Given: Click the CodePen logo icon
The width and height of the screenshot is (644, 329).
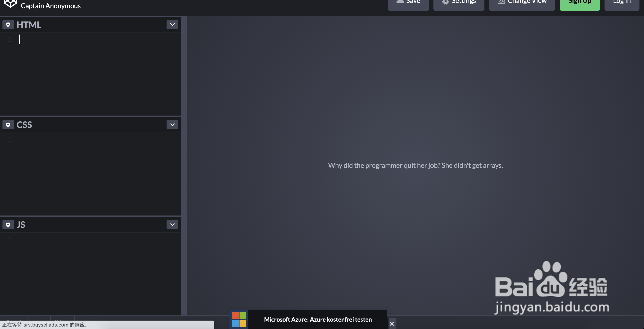Looking at the screenshot, I should [10, 3].
